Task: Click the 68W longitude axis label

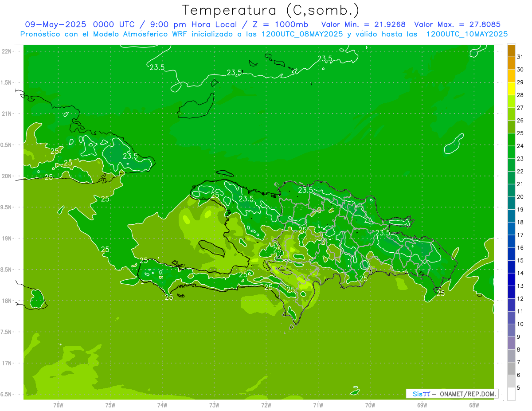Action: (x=474, y=405)
